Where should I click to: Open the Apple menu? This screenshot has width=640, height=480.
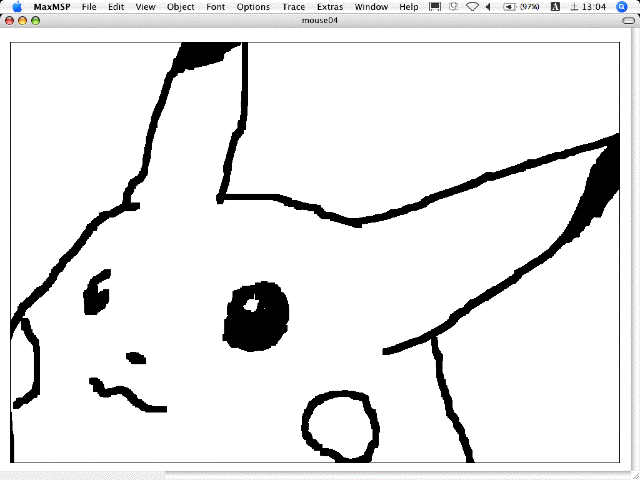coord(17,7)
